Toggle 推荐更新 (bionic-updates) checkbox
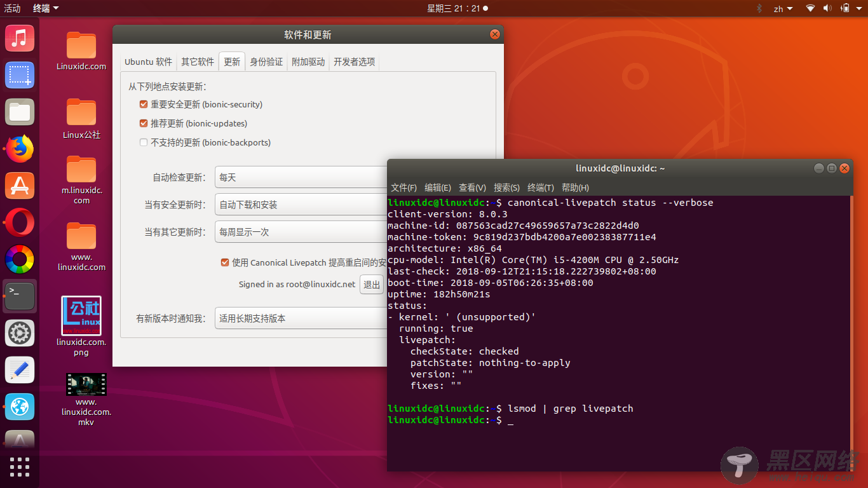The height and width of the screenshot is (488, 868). tap(144, 123)
